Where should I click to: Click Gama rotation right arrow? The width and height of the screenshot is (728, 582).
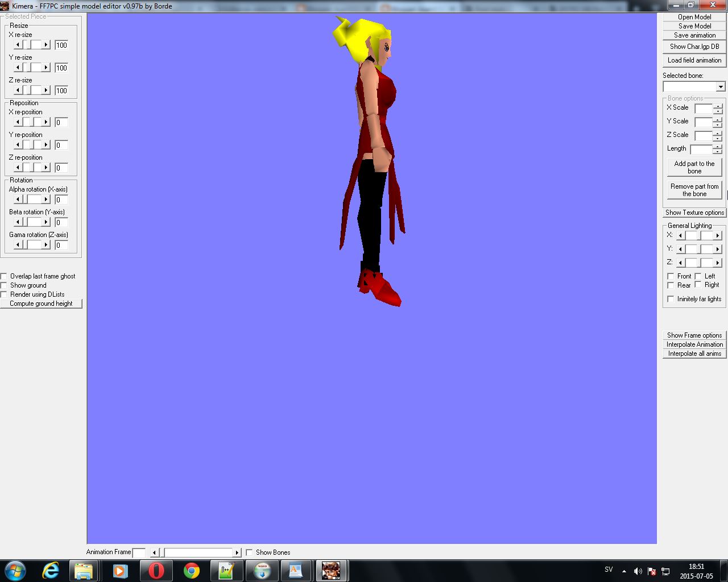click(x=47, y=245)
